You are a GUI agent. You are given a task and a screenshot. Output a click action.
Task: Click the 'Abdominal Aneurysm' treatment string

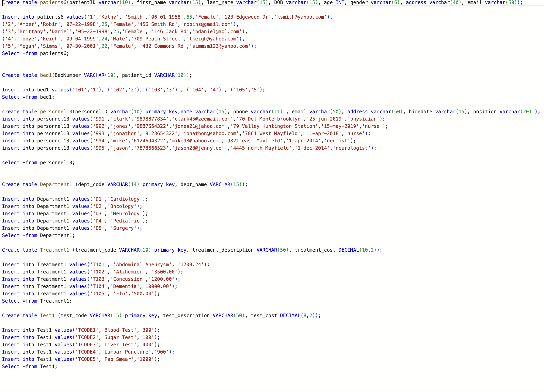pos(142,265)
